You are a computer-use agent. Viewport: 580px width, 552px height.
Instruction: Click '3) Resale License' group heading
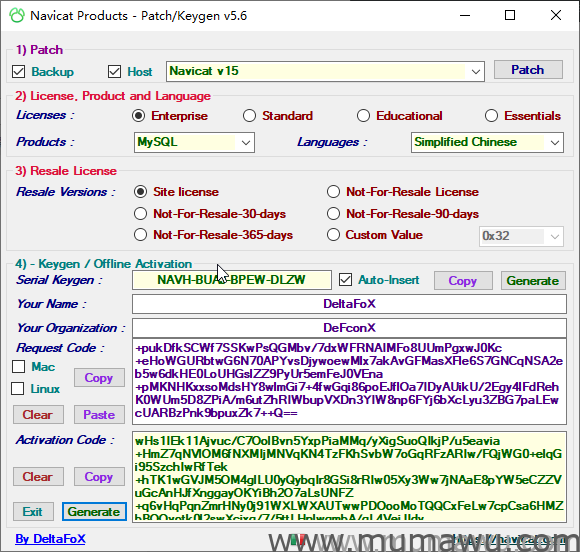66,171
